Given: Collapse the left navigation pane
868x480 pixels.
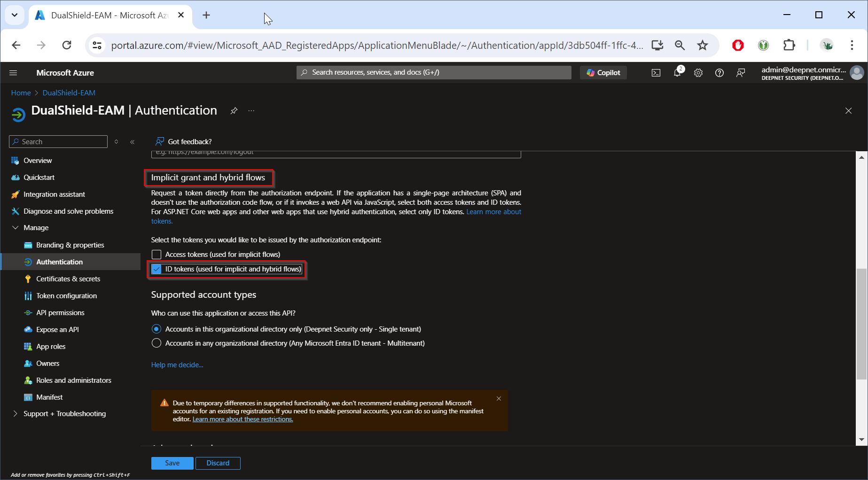Looking at the screenshot, I should click(133, 142).
